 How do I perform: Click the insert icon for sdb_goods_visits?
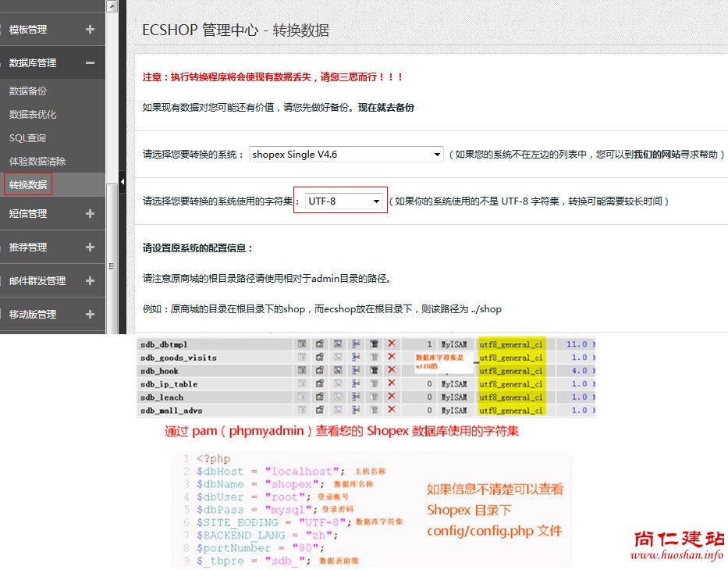pos(356,357)
